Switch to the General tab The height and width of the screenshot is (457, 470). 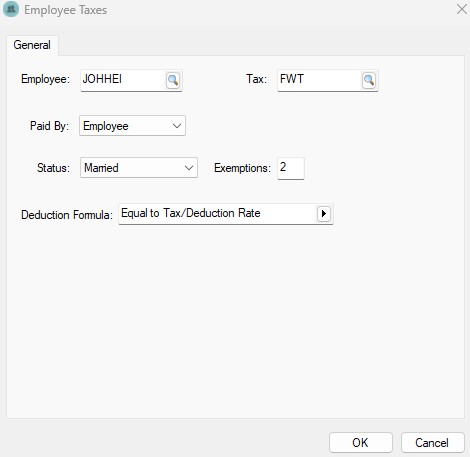[32, 45]
